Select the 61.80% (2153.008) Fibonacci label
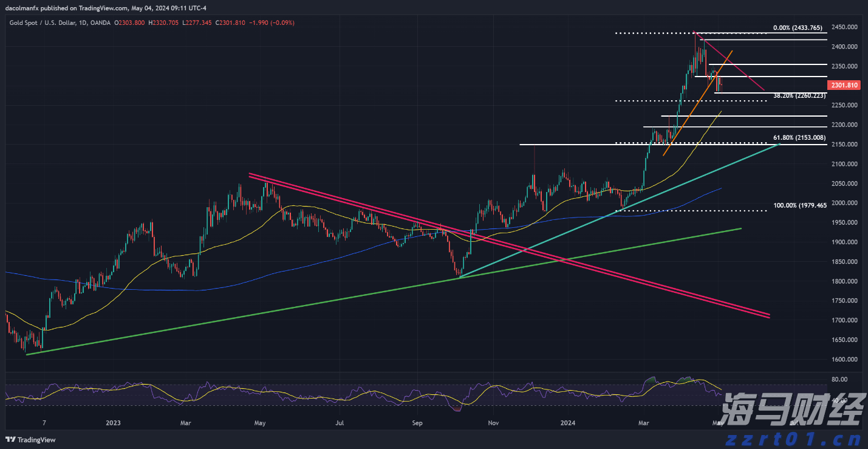 coord(799,137)
